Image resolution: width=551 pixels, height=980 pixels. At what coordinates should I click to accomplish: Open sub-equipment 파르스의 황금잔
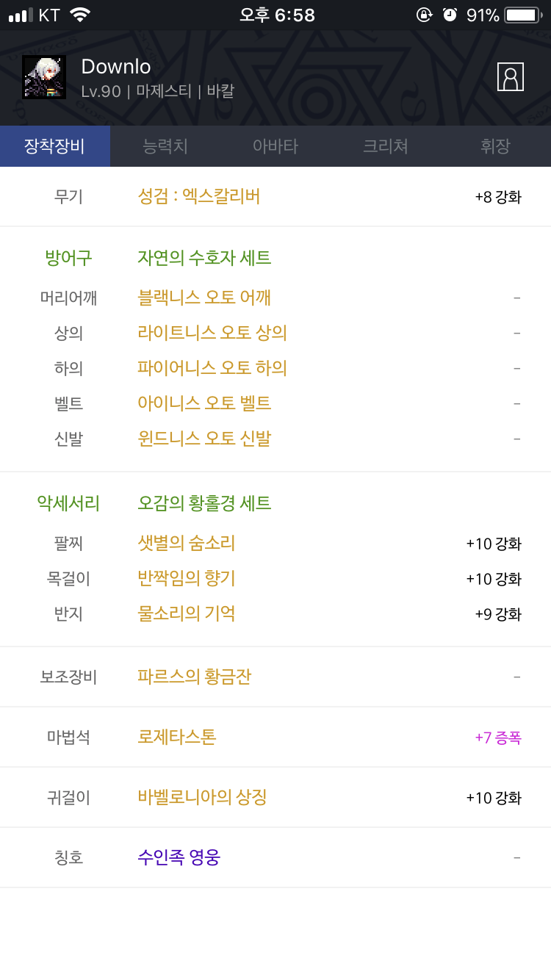(x=195, y=677)
